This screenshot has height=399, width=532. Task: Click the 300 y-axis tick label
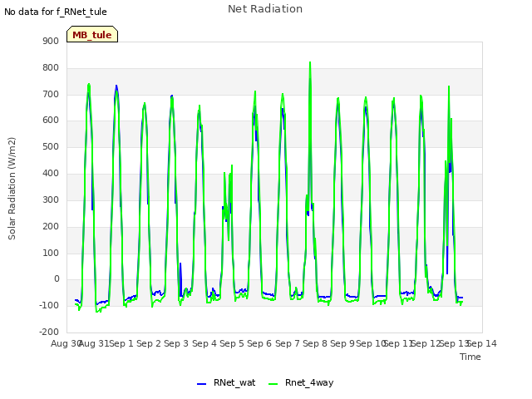tap(51, 199)
